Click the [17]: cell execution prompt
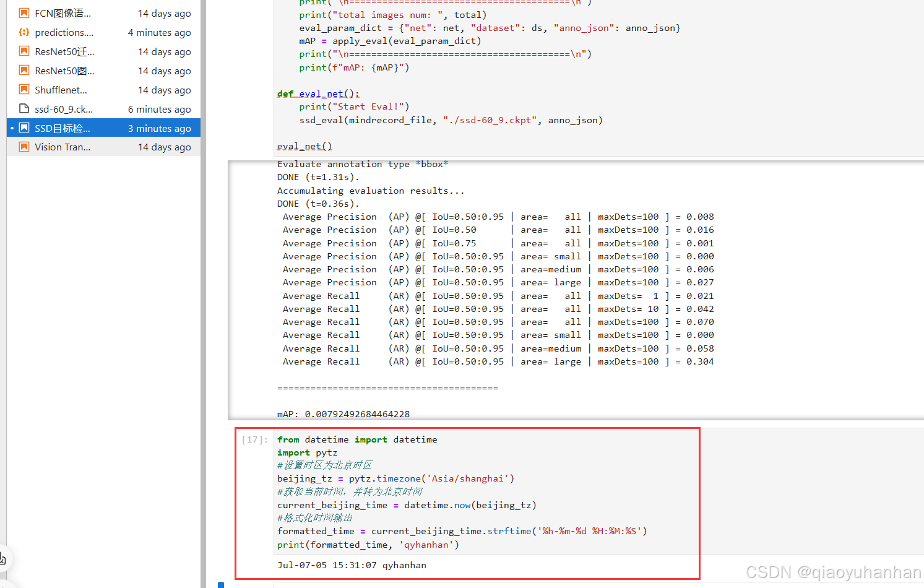924x588 pixels. (255, 439)
